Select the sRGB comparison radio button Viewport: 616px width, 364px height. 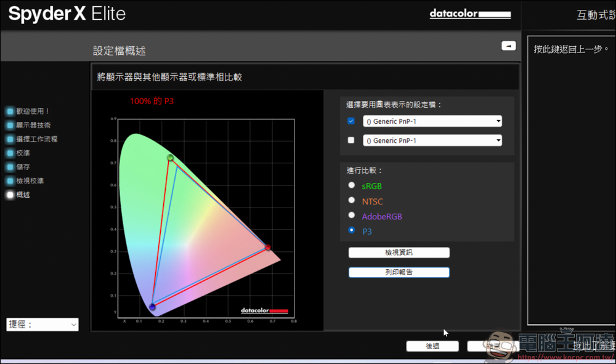click(x=352, y=185)
